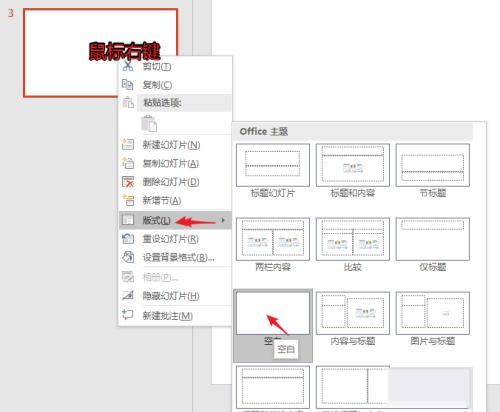500x412 pixels.
Task: Click the hide slide icon beside 隐藏幻灯片(H)
Action: (128, 295)
